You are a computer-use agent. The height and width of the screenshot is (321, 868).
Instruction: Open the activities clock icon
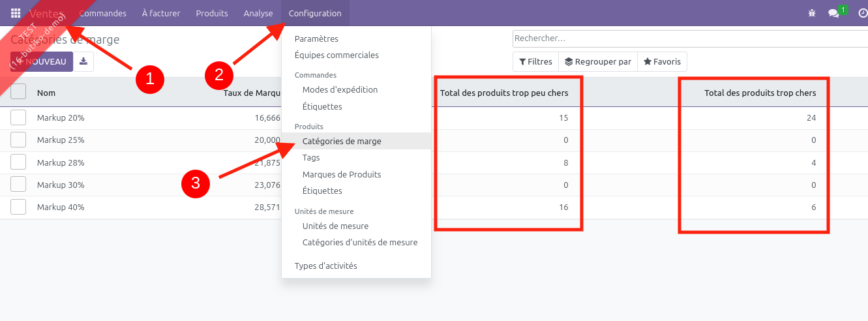click(x=862, y=13)
